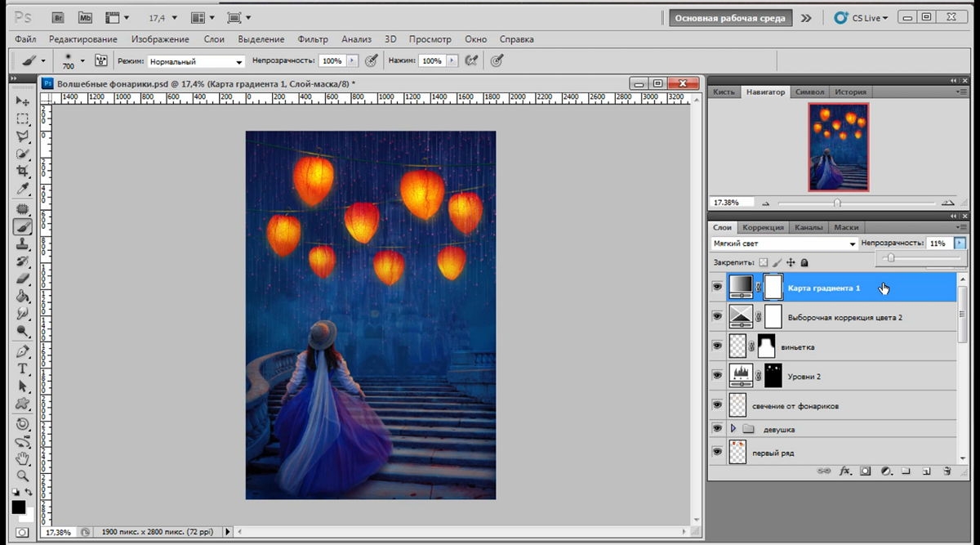Screen dimensions: 980x545
Task: Create a new layer icon
Action: click(x=927, y=471)
